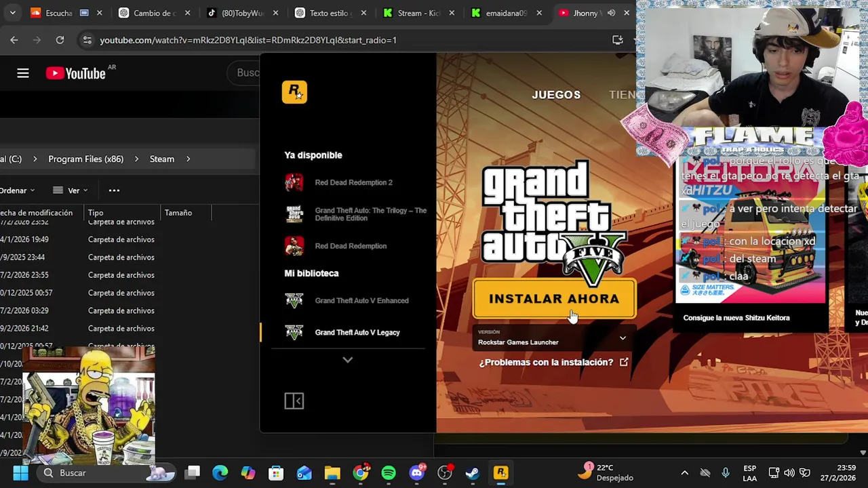The height and width of the screenshot is (488, 868).
Task: Open Copilot from the taskbar
Action: pyautogui.click(x=248, y=473)
